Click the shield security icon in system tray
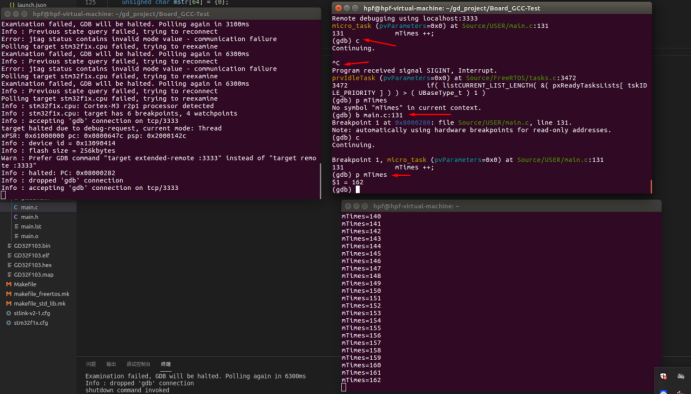 click(x=663, y=376)
